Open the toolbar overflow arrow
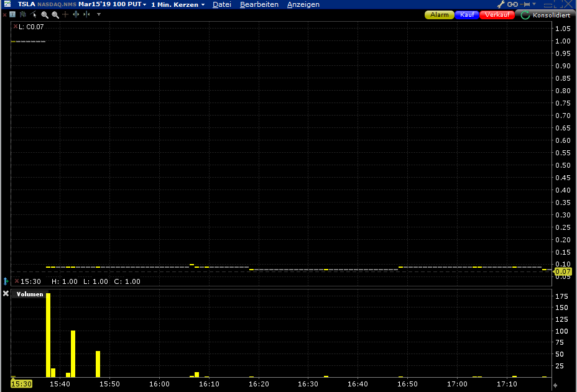The image size is (577, 392). coord(98,14)
